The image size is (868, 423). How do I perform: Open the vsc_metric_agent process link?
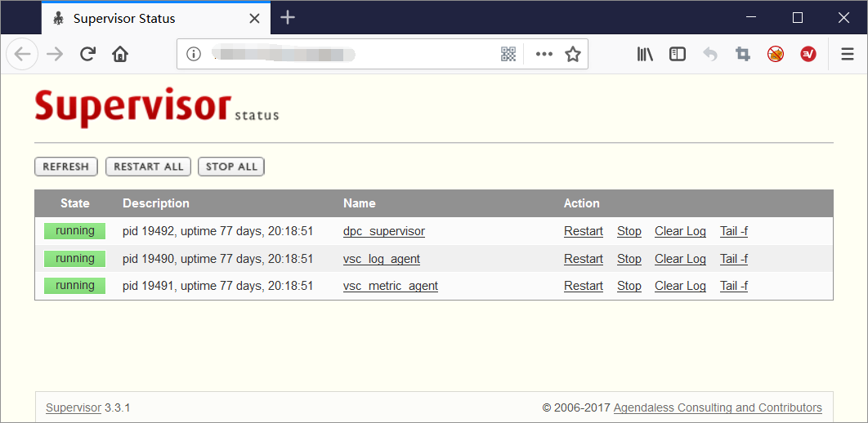(x=390, y=286)
